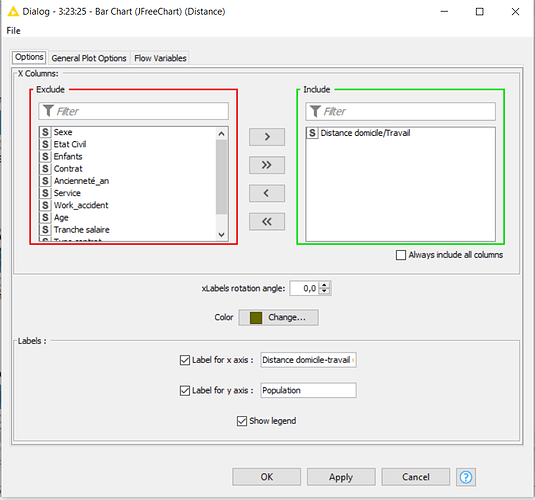Click the olive color swatch preview
Image resolution: width=535 pixels, height=500 pixels.
pyautogui.click(x=256, y=317)
